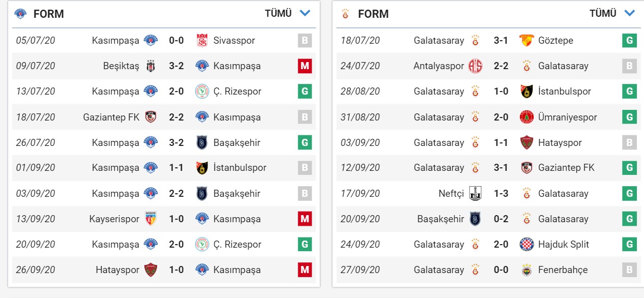644x298 pixels.
Task: Click the red M badge for Hatayspor match
Action: pos(305,270)
